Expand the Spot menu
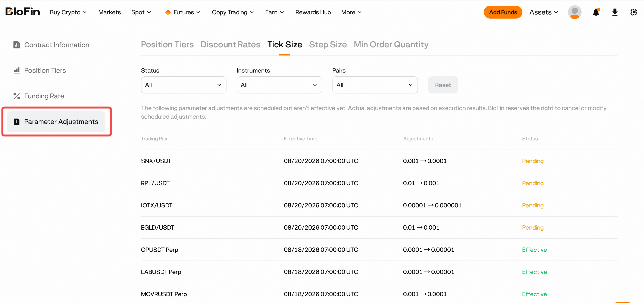Viewport: 644px width, 303px height. coord(141,12)
